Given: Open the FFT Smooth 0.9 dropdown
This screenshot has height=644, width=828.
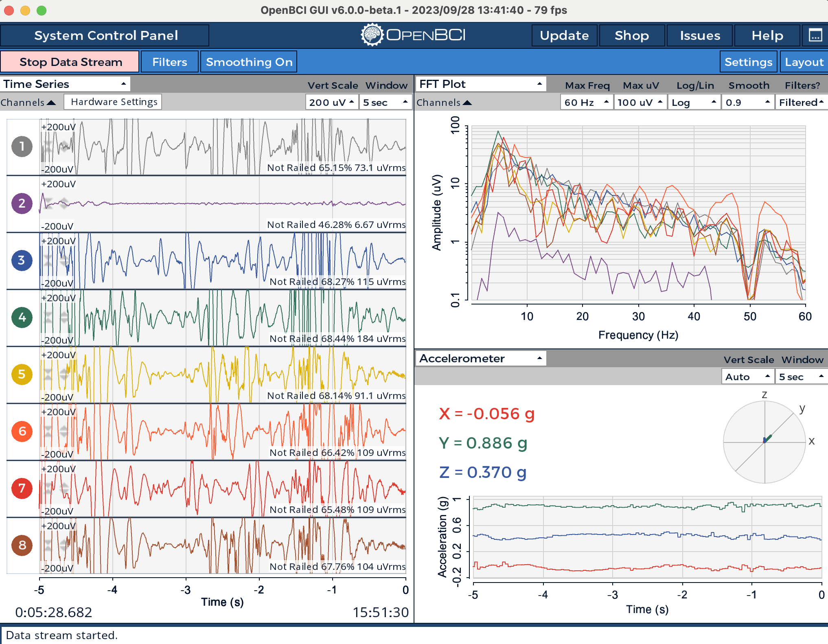Looking at the screenshot, I should coord(747,102).
